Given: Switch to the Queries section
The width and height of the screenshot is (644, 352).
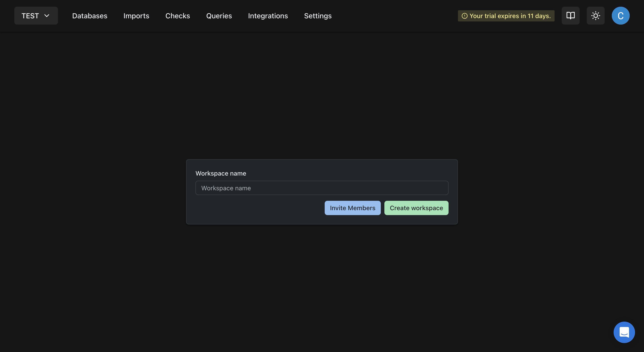Looking at the screenshot, I should [x=219, y=15].
